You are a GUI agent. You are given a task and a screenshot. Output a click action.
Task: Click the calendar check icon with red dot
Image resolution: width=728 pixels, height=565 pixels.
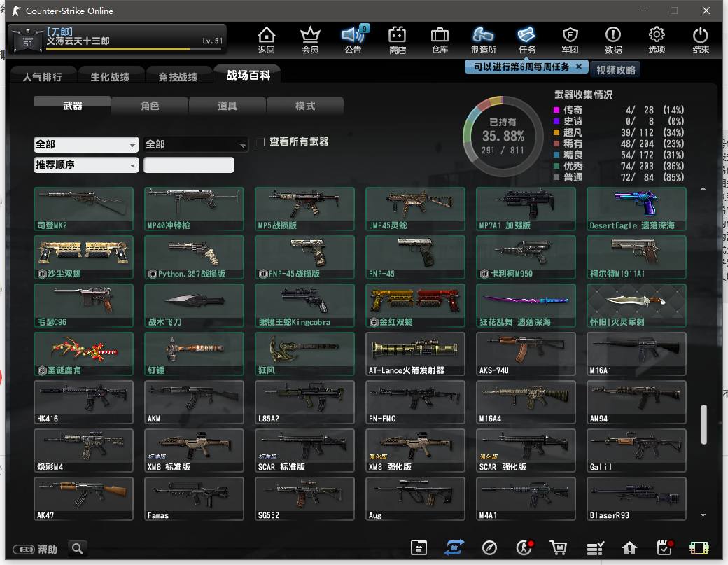[x=665, y=547]
